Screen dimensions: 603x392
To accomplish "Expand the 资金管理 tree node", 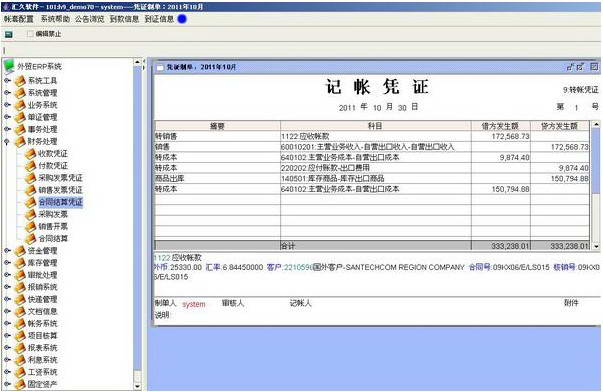I will [x=7, y=251].
